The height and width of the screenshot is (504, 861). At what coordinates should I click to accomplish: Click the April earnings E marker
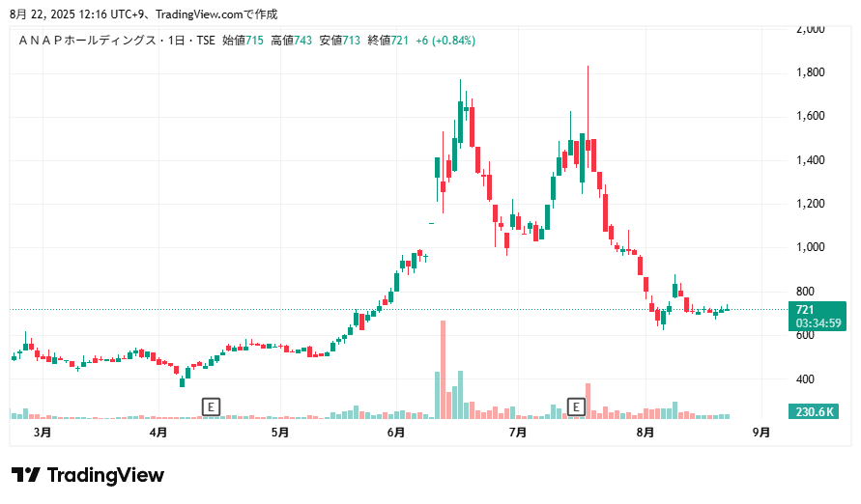(211, 406)
